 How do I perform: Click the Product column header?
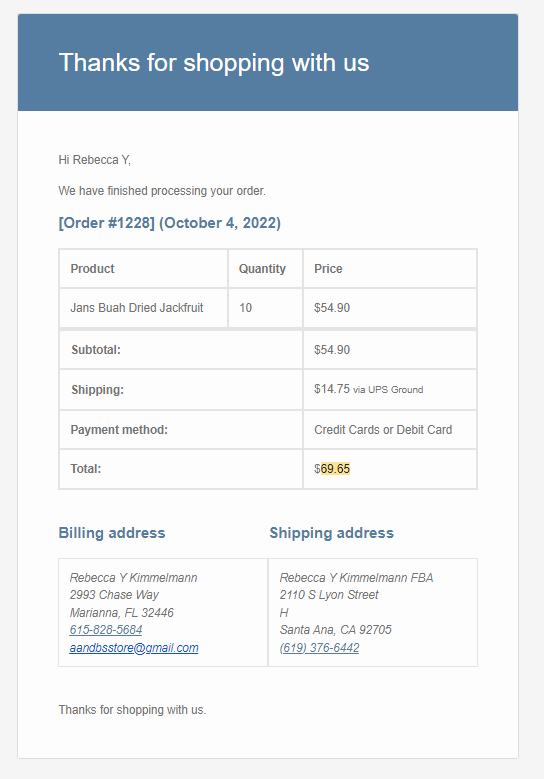pyautogui.click(x=92, y=269)
